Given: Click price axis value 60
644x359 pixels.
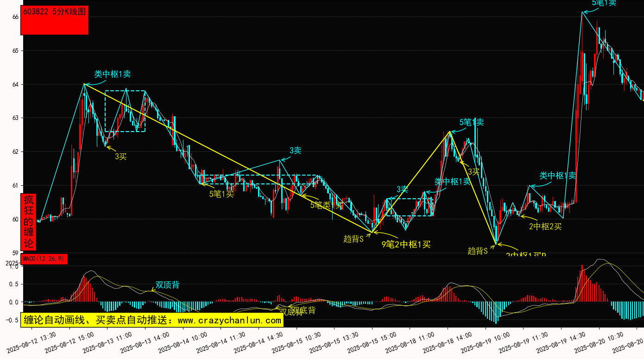Looking at the screenshot, I should [15, 220].
